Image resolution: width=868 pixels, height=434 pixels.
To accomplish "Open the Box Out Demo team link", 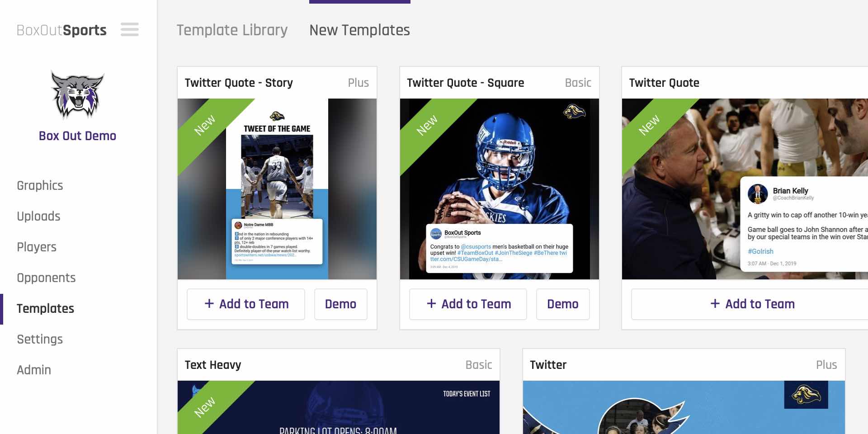I will 77,136.
